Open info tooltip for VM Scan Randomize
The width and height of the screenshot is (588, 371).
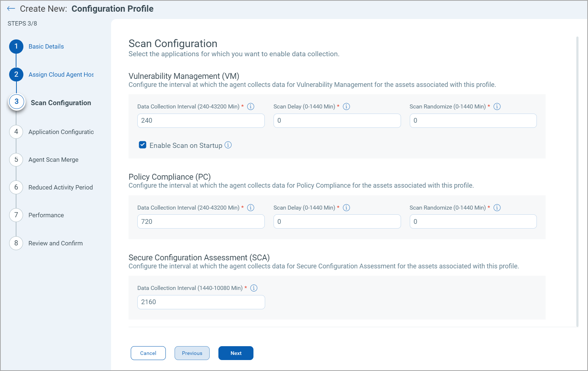(497, 106)
